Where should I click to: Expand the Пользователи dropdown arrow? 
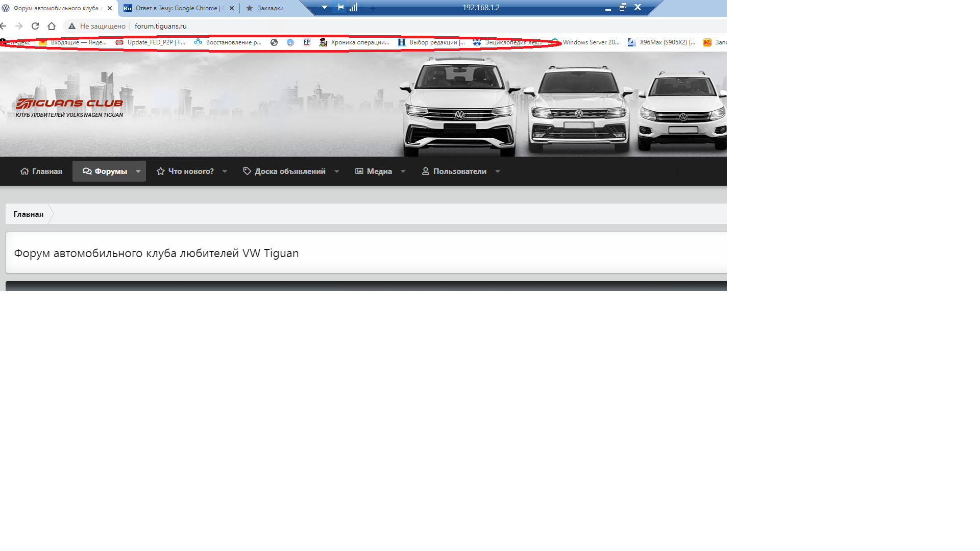[x=498, y=171]
